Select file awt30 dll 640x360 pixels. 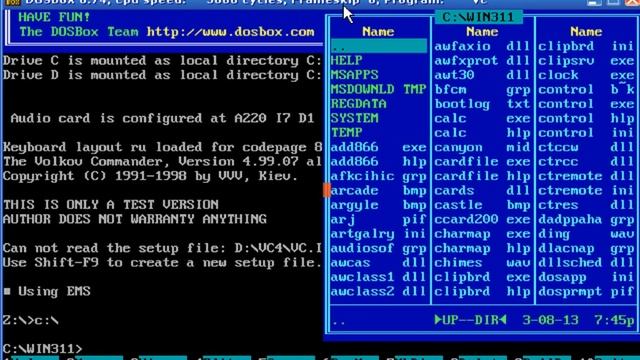(482, 75)
